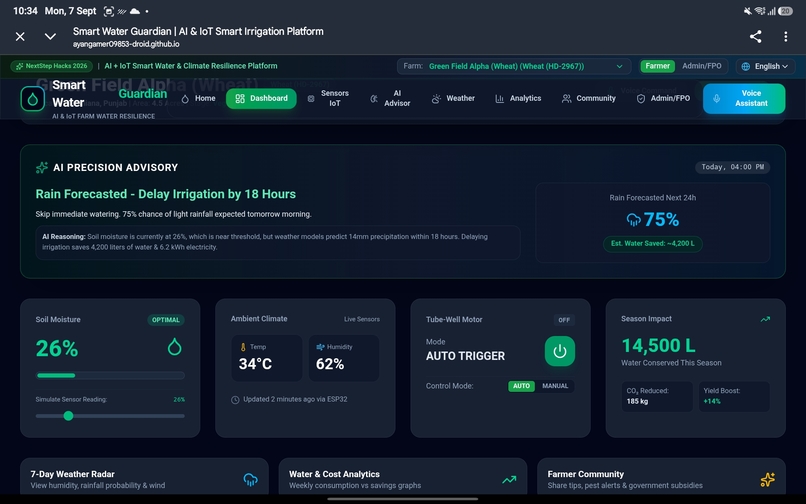Click the rain cloud icon beside 75%

click(633, 220)
